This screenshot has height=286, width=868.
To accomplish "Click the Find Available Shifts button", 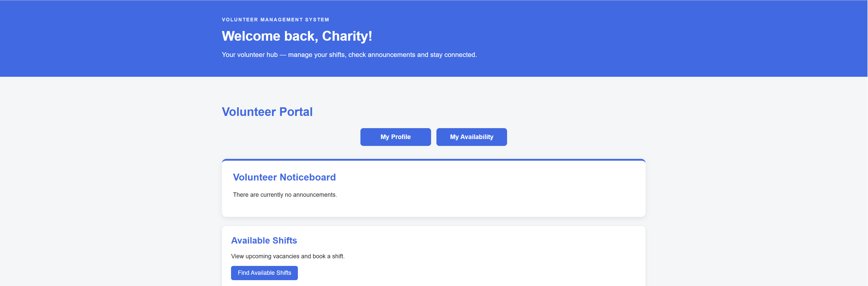I will coord(265,273).
